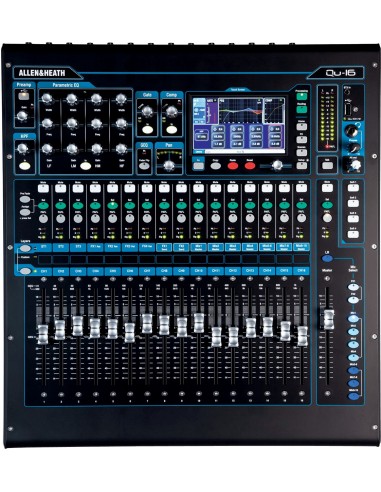Mute channel CH12
The width and height of the screenshot is (381, 492).
[233, 188]
